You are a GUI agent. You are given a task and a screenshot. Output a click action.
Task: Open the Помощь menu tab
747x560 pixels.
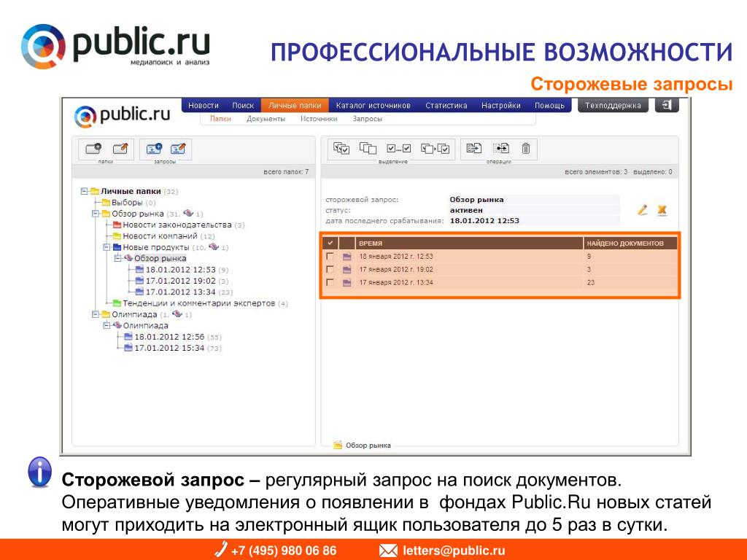tap(549, 105)
